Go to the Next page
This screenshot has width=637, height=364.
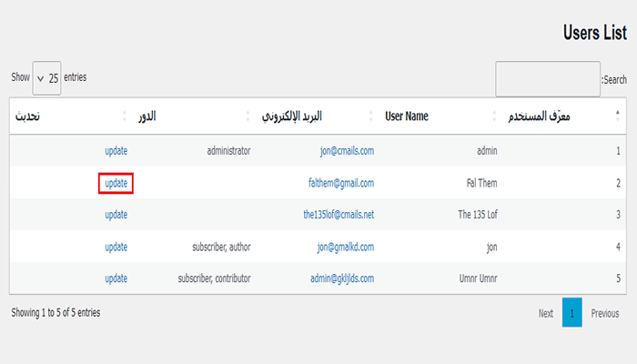545,313
